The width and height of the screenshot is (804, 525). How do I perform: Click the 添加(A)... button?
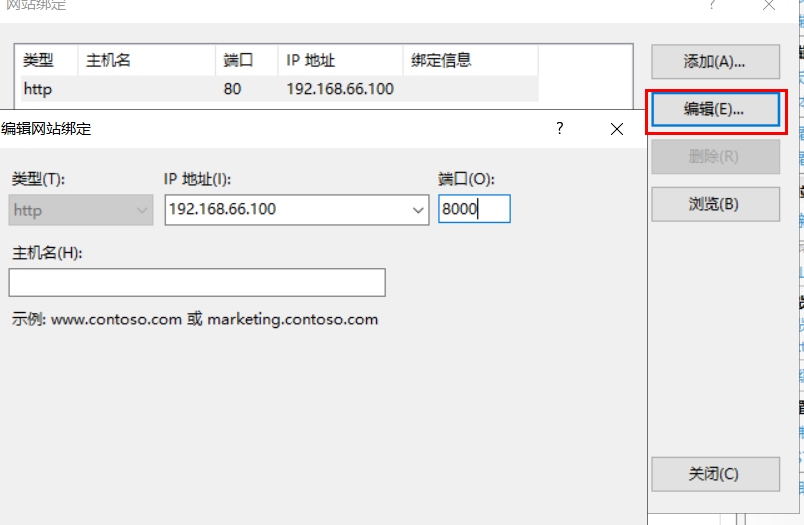coord(715,62)
